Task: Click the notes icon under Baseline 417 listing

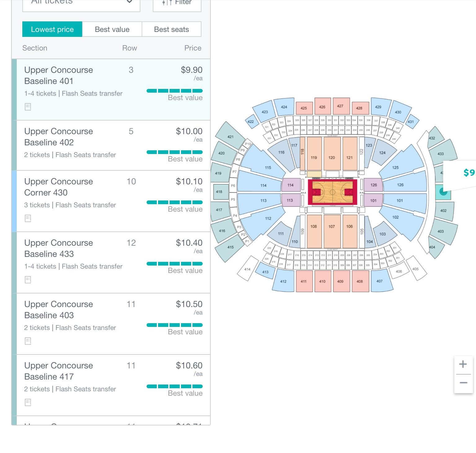Action: 28,402
